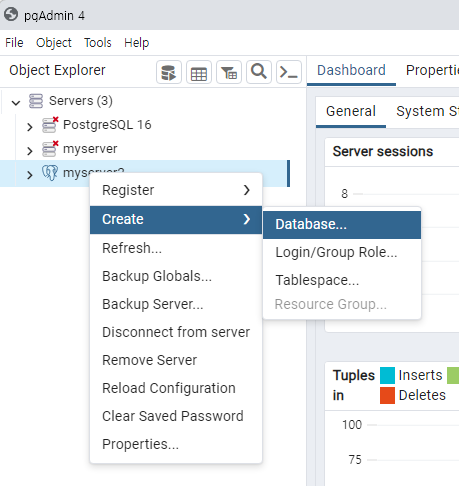Switch to the Dashboard tab

tap(351, 70)
